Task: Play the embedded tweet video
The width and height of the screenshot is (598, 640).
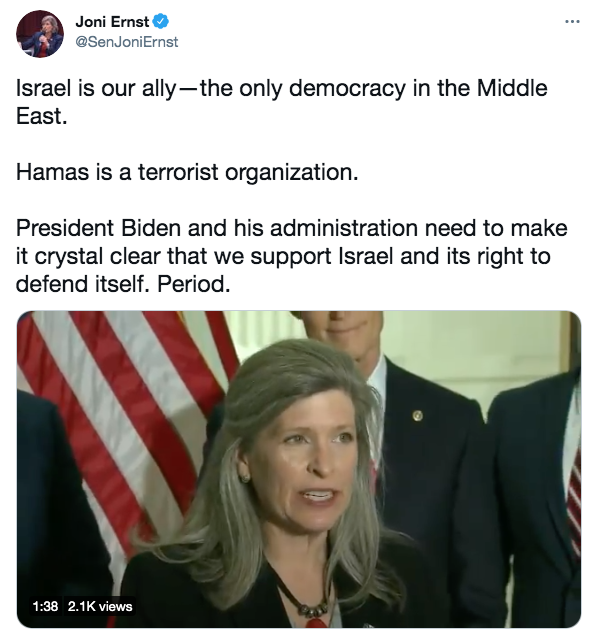Action: click(x=299, y=469)
